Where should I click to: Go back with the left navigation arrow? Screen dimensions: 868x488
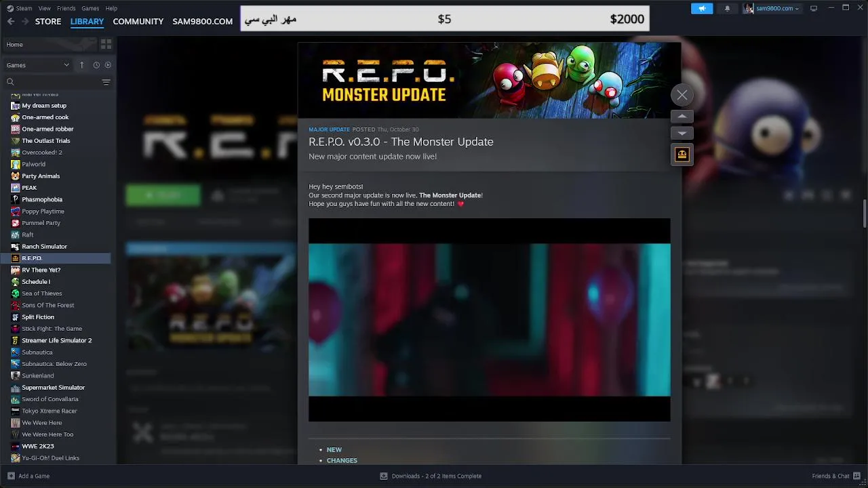(11, 21)
